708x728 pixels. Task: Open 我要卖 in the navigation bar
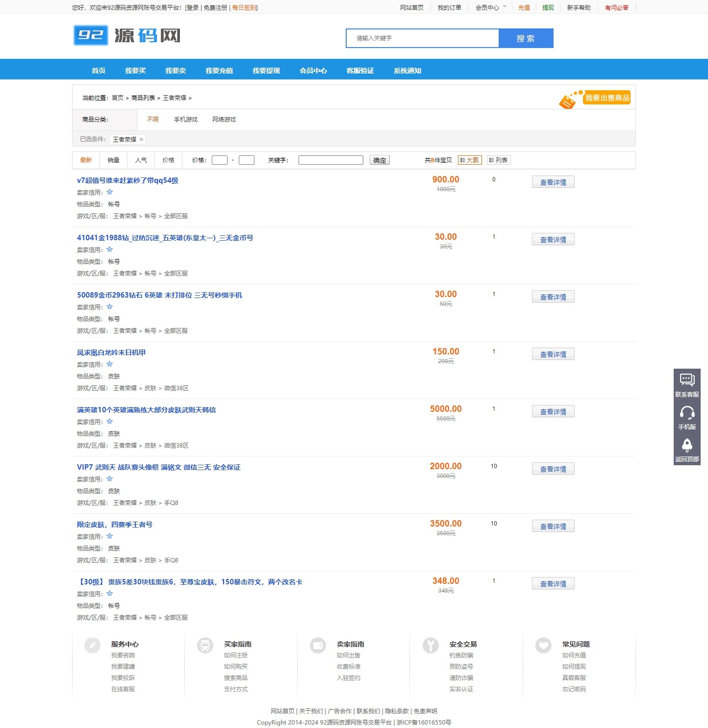click(176, 71)
